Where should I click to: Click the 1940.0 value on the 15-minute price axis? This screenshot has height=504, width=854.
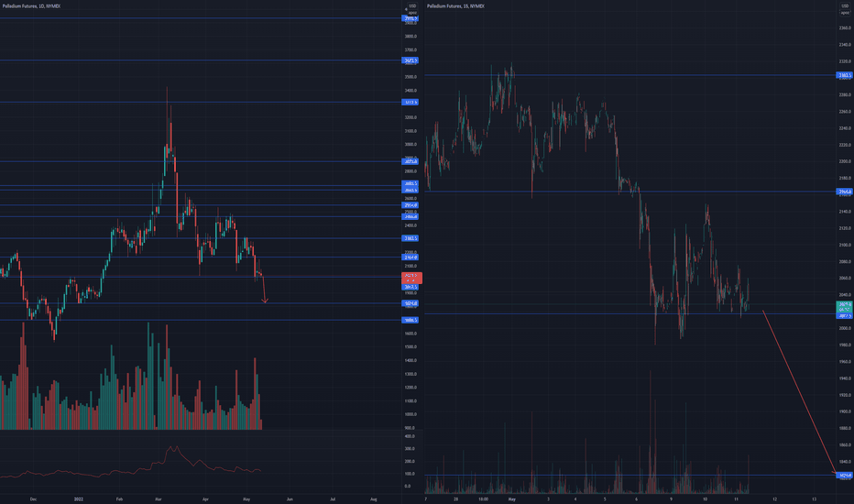[x=845, y=378]
